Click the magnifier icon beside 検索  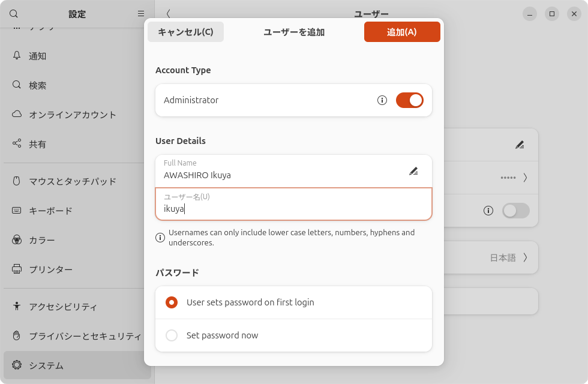click(x=17, y=85)
